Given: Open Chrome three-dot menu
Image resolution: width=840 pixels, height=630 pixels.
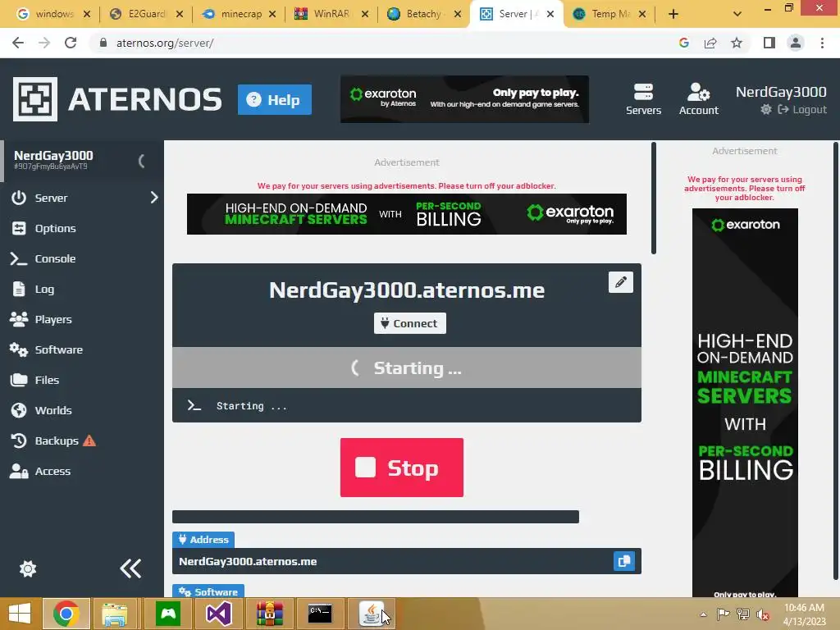Looking at the screenshot, I should pyautogui.click(x=822, y=43).
